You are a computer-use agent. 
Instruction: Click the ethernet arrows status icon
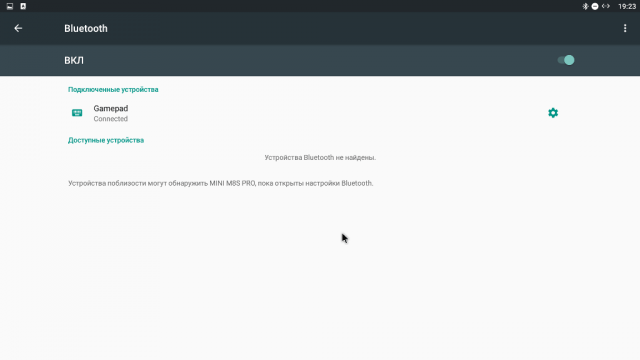[606, 6]
